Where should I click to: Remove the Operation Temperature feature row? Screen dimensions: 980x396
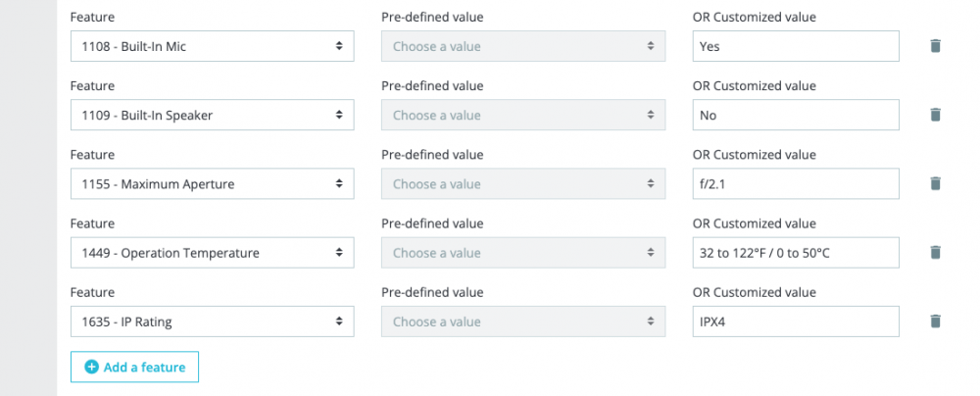(x=935, y=252)
